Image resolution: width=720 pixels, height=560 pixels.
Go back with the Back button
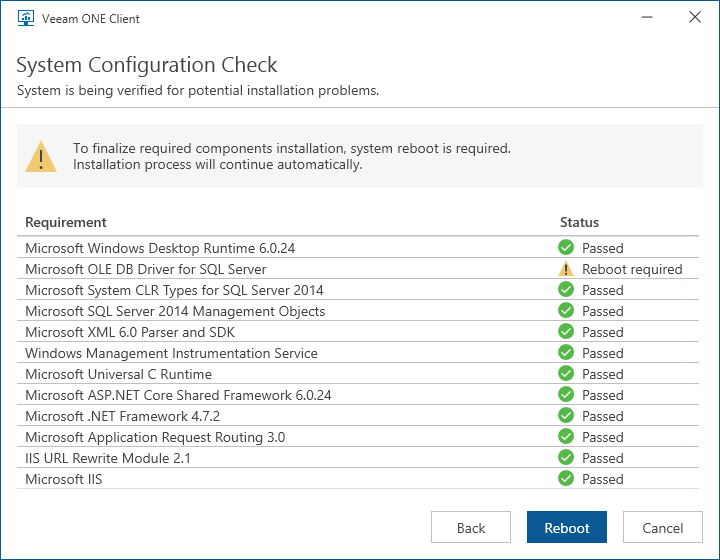click(471, 527)
